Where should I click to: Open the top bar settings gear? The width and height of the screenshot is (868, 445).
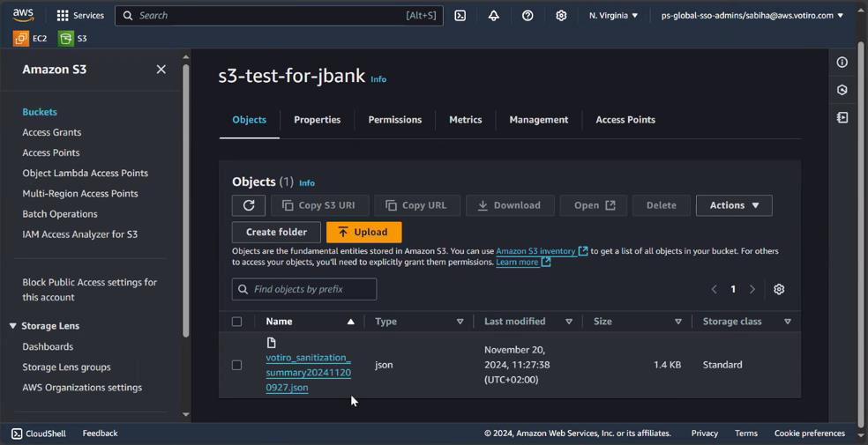561,16
